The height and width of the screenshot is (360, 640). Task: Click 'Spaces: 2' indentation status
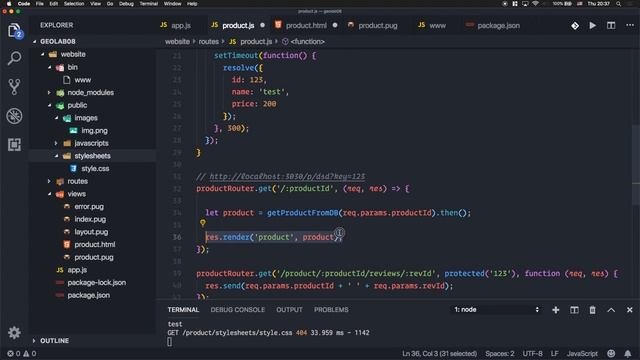click(500, 353)
